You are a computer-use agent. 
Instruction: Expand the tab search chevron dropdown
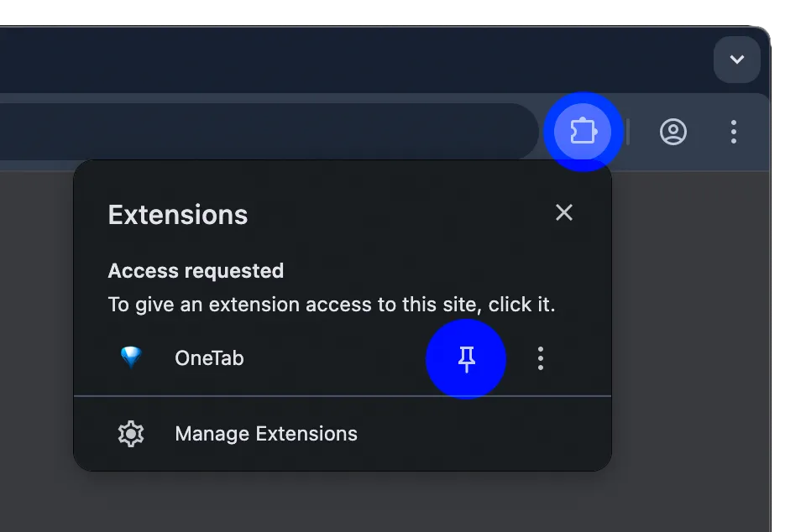pos(736,60)
